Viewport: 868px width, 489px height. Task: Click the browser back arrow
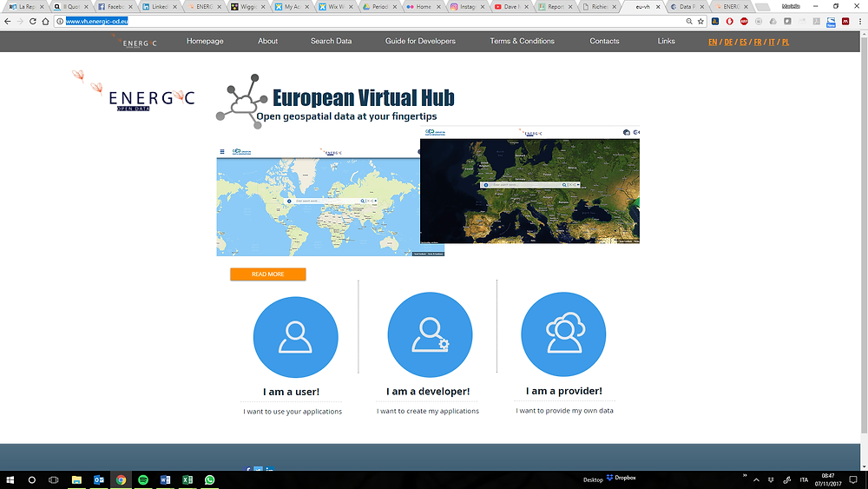tap(7, 21)
